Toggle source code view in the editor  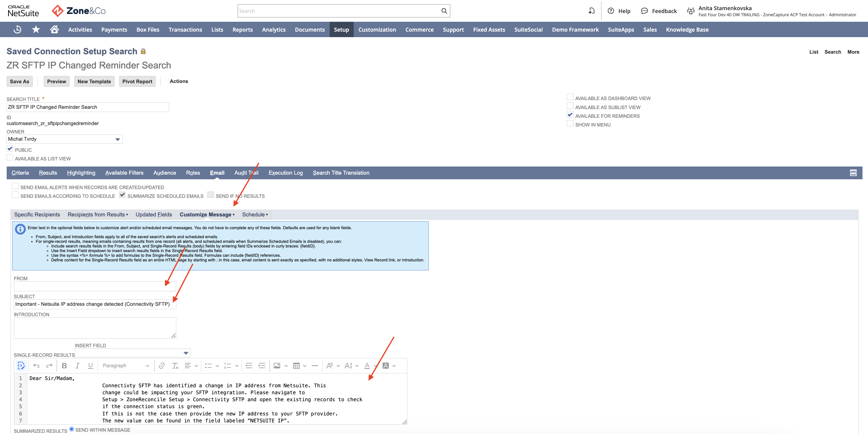[21, 366]
